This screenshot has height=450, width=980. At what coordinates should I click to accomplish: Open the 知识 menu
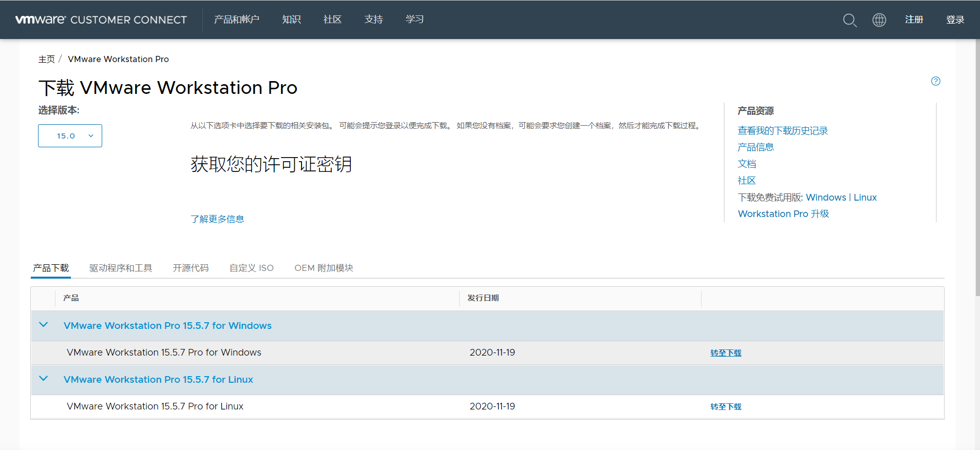(x=291, y=19)
